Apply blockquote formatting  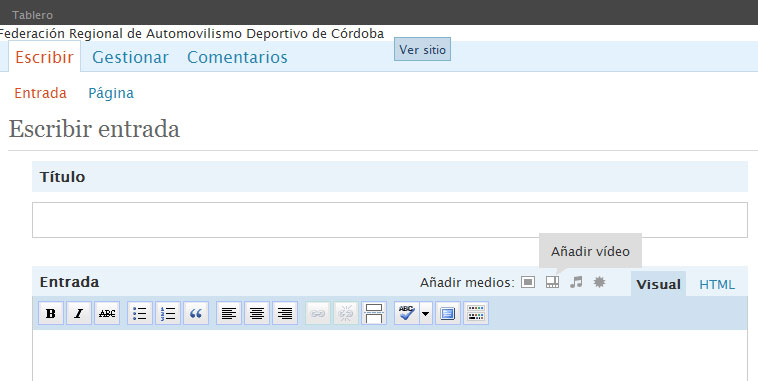[x=196, y=313]
